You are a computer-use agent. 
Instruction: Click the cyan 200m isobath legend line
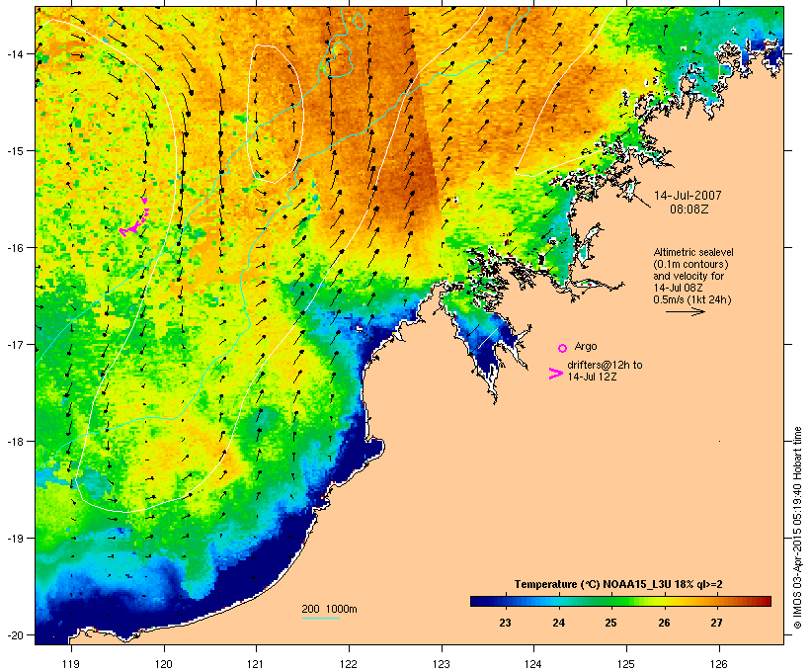pyautogui.click(x=320, y=618)
